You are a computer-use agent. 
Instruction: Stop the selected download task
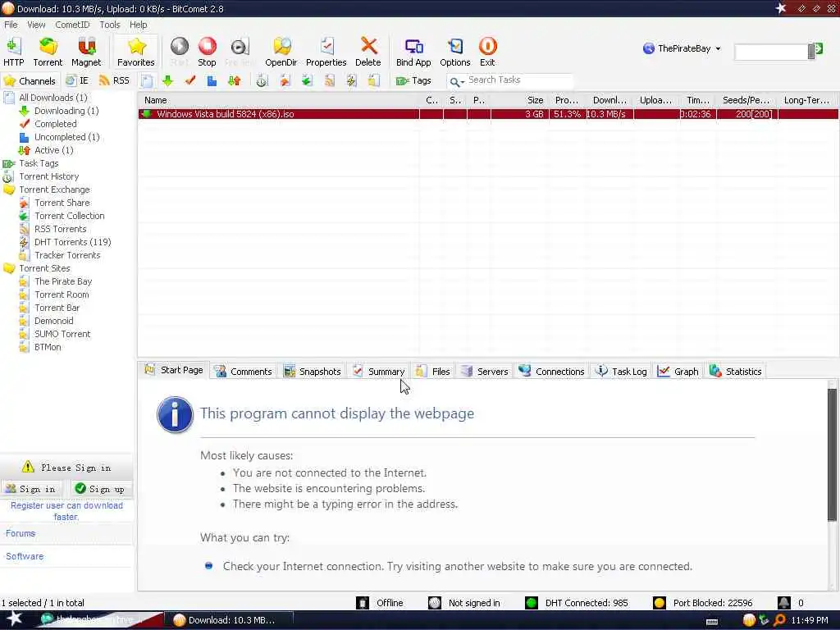click(x=207, y=52)
